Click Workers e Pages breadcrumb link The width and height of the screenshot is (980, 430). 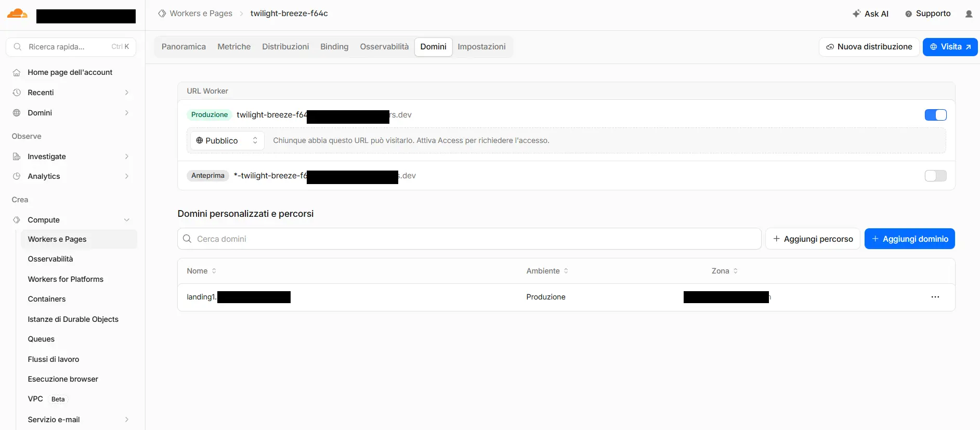201,14
